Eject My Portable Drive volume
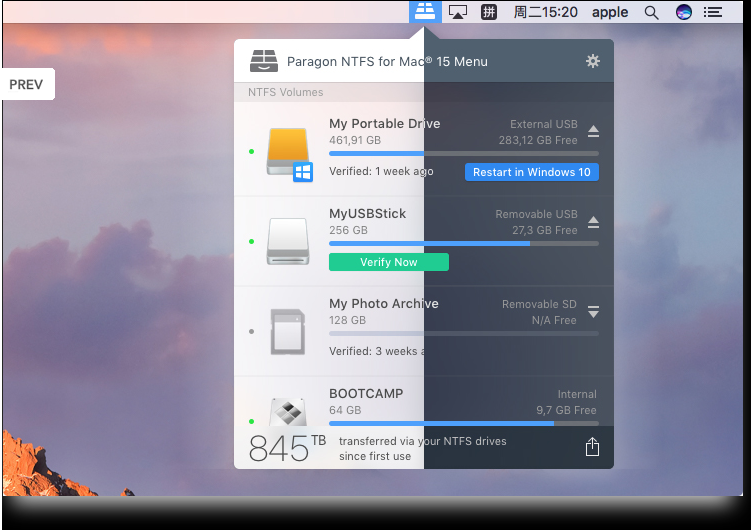 coord(593,131)
